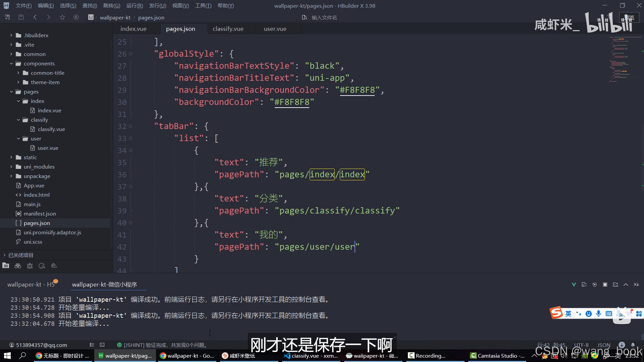Collapse console with the up chevron
This screenshot has width=644, height=362.
tap(626, 285)
